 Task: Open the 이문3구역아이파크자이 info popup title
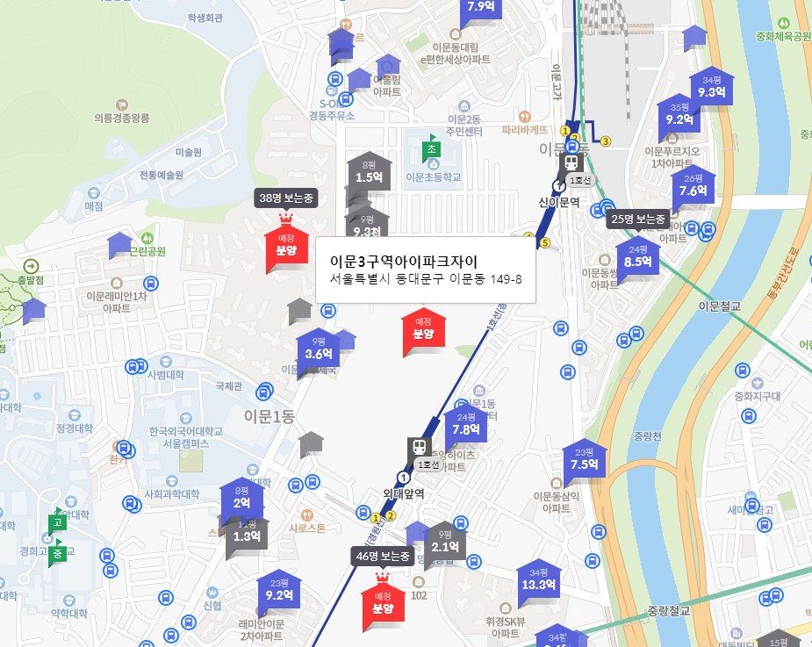404,262
